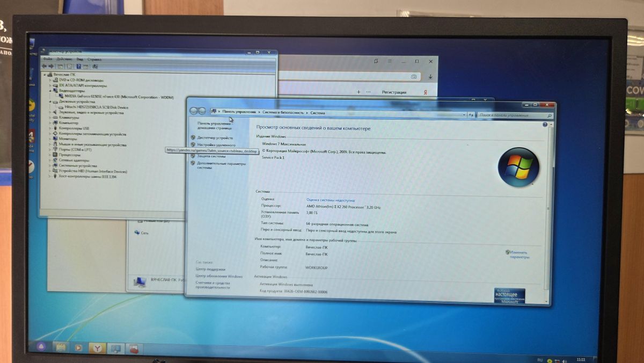Open Защита системы sidebar link
This screenshot has height=363, width=644.
(211, 156)
